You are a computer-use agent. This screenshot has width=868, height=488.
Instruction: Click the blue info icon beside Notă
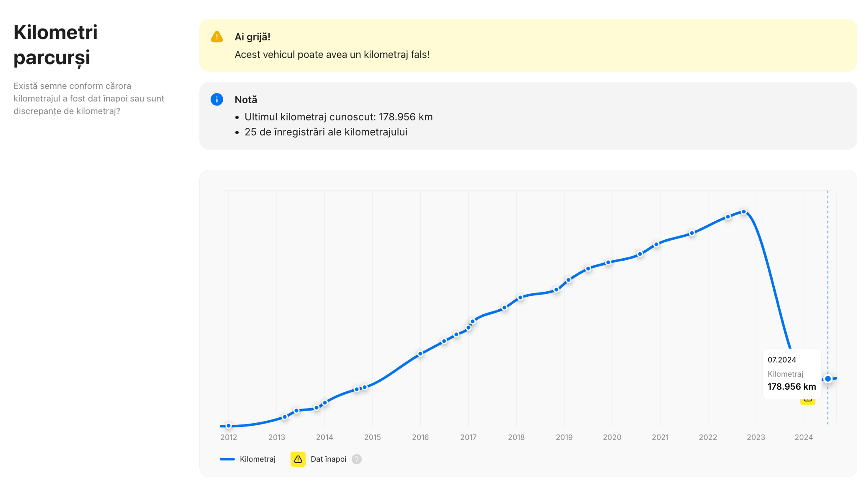pos(217,100)
